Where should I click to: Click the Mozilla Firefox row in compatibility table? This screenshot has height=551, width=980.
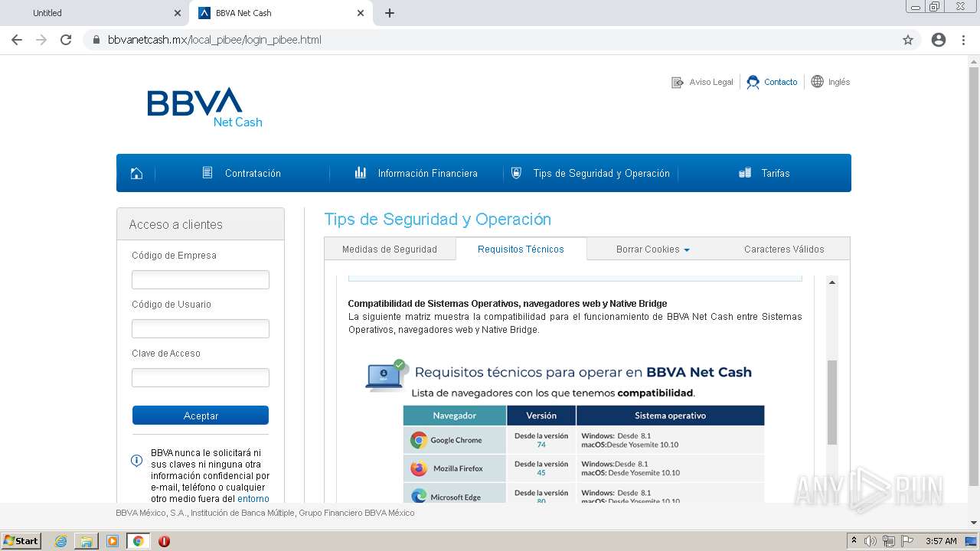583,468
